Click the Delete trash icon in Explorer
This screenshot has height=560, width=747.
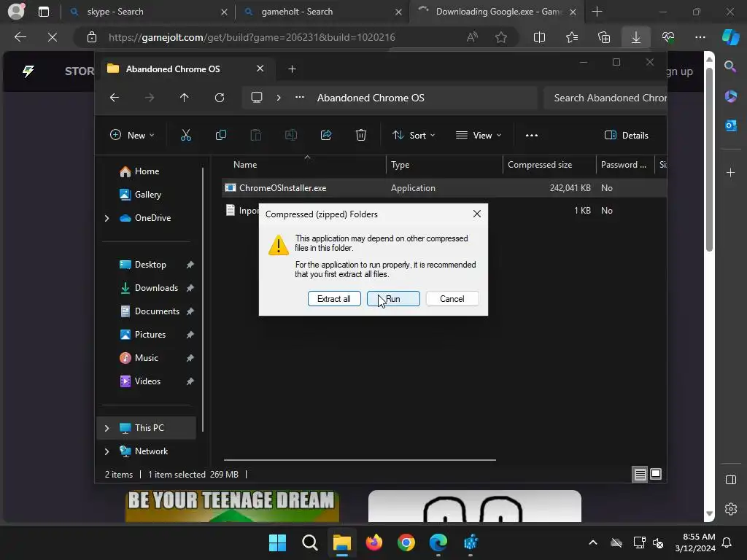point(361,135)
